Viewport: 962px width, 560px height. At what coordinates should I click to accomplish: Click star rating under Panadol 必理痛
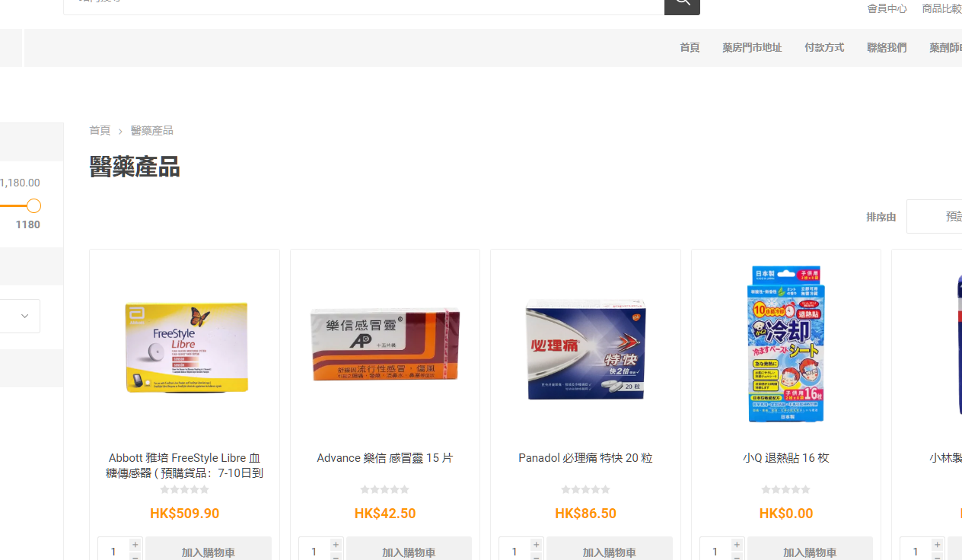585,490
